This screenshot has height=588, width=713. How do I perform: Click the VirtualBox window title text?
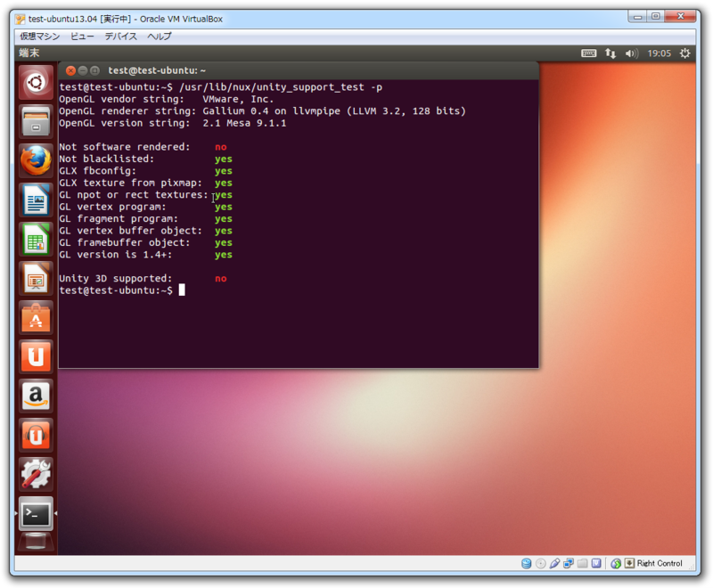click(126, 19)
